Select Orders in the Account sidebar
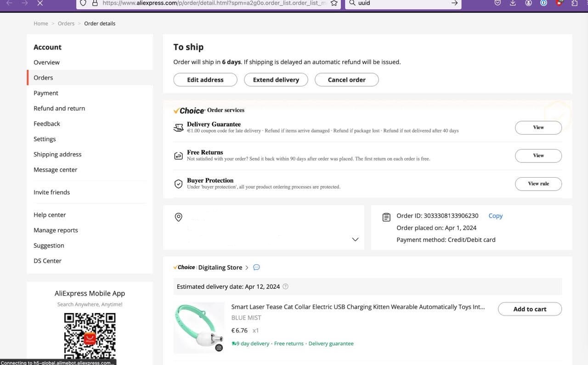This screenshot has height=365, width=588. [x=43, y=78]
